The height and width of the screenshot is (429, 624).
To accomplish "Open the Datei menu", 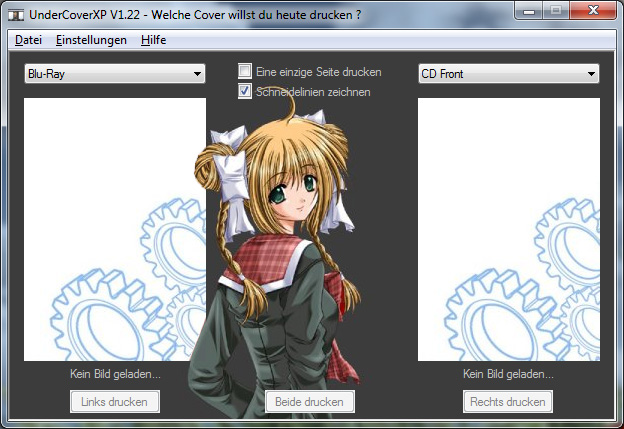I will (28, 40).
